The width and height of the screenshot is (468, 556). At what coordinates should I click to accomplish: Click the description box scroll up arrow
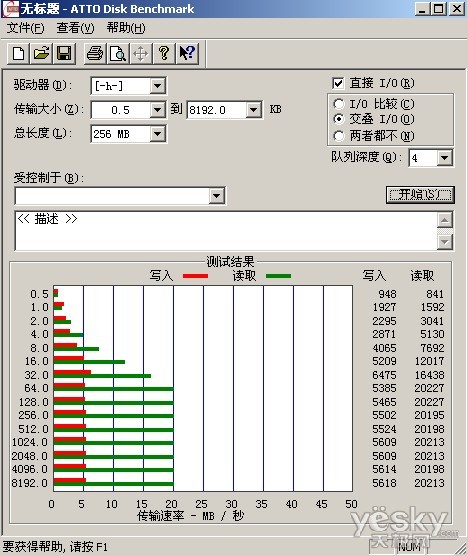(x=445, y=220)
